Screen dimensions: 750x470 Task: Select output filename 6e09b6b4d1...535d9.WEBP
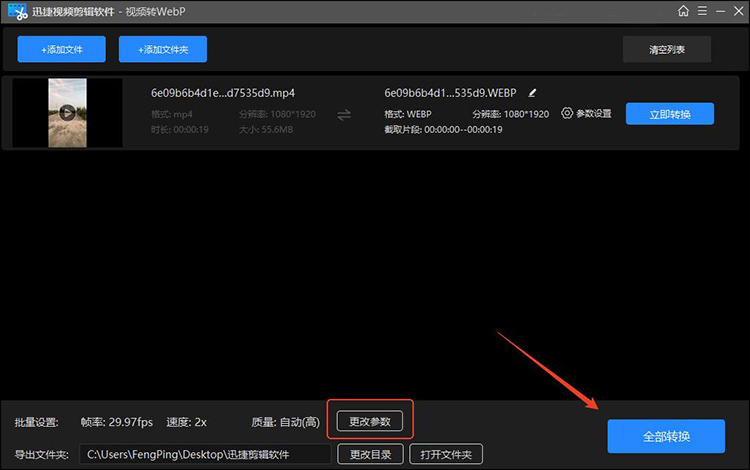[x=451, y=93]
